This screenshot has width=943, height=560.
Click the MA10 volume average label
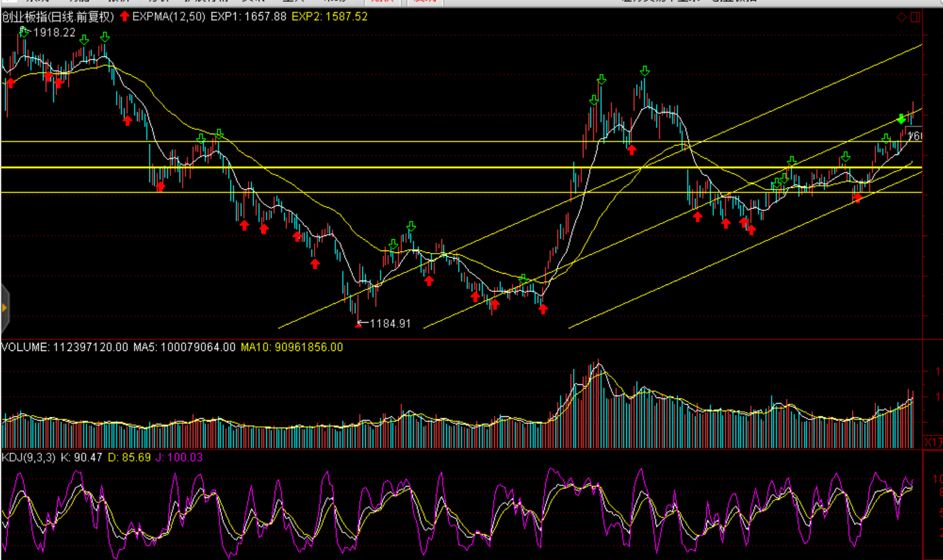(292, 347)
